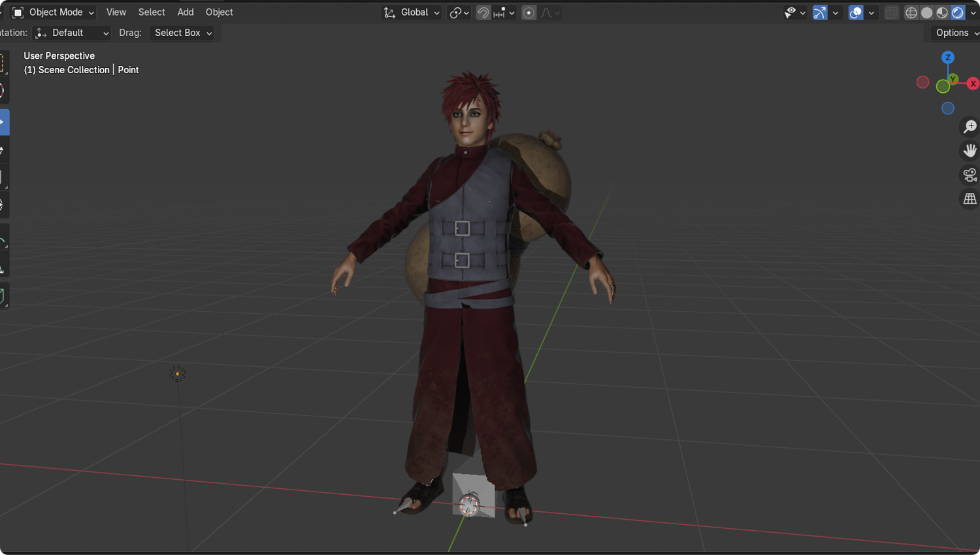Screen dimensions: 980x555
Task: Click the active blue Move tool
Action: pyautogui.click(x=3, y=122)
